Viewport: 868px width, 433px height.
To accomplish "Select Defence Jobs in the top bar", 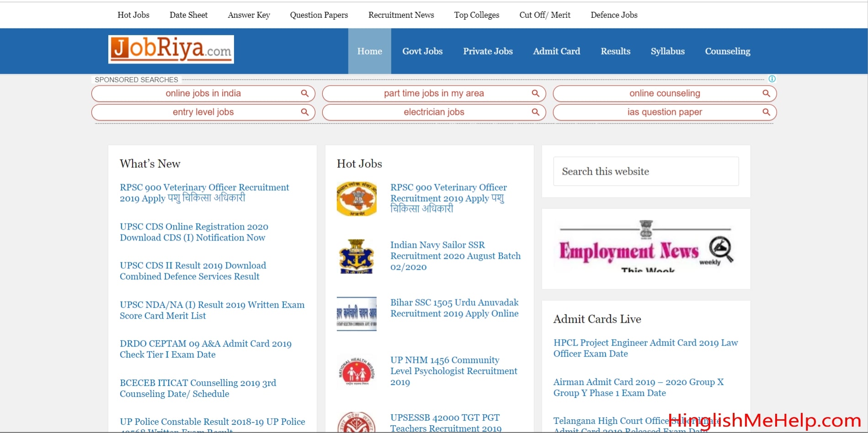I will coord(614,15).
